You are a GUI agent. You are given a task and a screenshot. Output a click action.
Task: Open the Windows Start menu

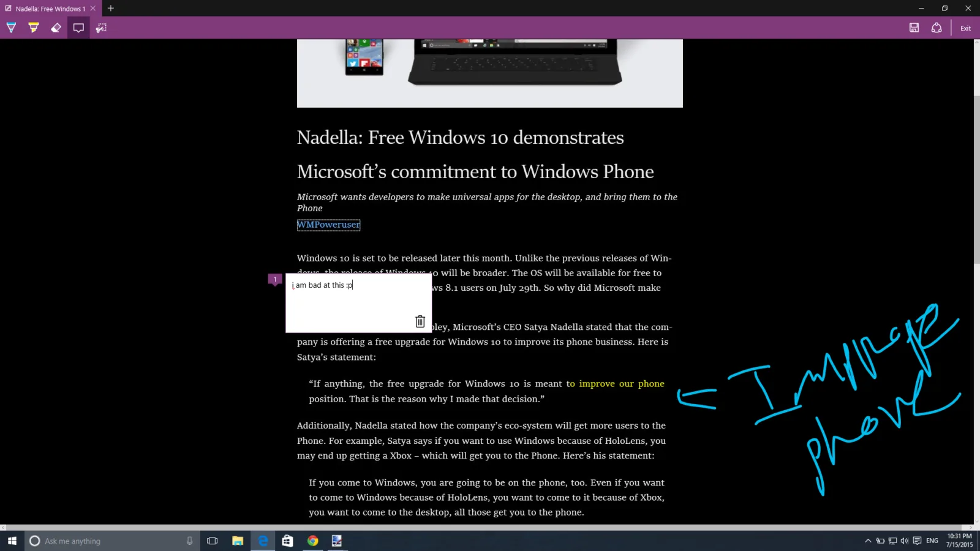pyautogui.click(x=12, y=541)
